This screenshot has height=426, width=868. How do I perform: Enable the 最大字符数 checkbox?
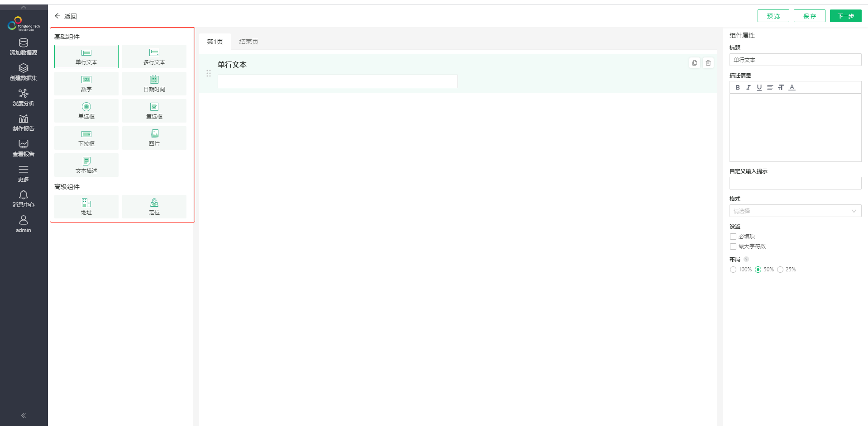(733, 246)
